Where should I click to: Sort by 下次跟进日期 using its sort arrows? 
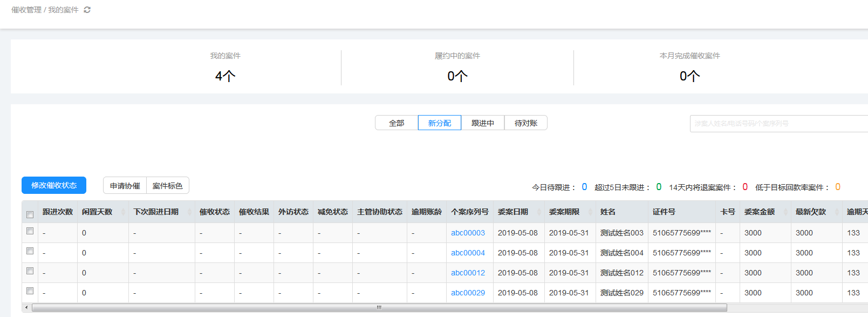[x=189, y=212]
